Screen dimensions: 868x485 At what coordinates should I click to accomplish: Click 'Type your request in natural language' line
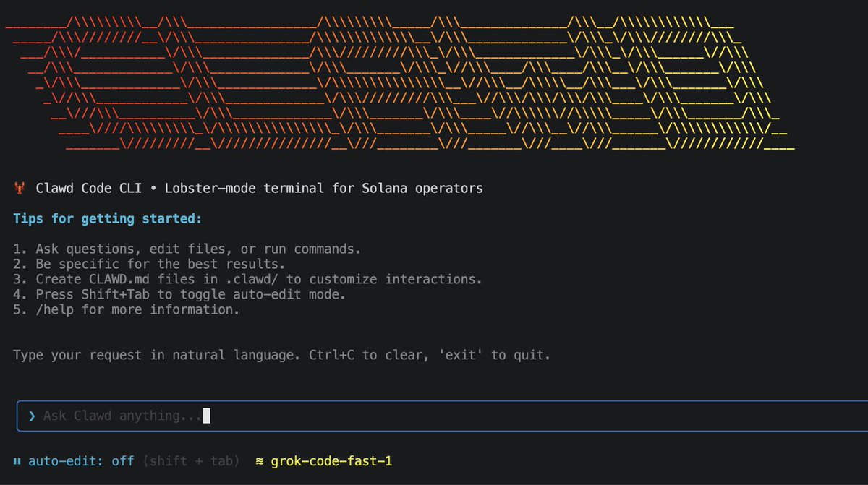click(x=282, y=356)
